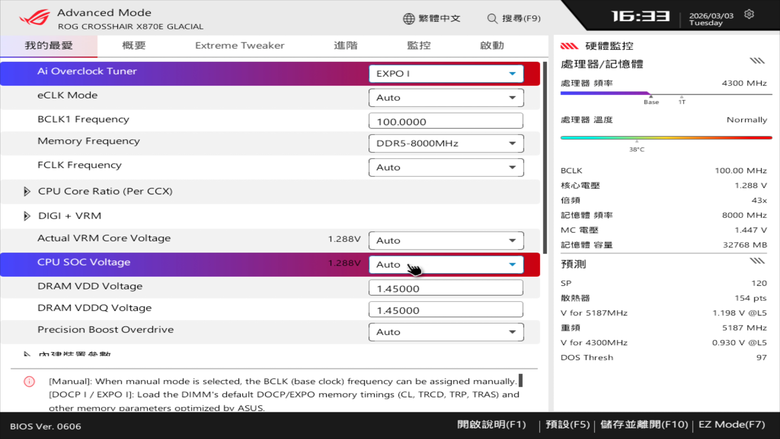Click the Memory Frequency label

coord(89,141)
